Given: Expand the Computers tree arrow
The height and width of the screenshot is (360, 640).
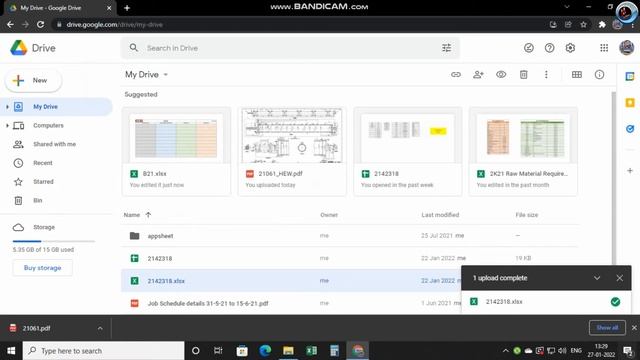Looking at the screenshot, I should pyautogui.click(x=7, y=125).
